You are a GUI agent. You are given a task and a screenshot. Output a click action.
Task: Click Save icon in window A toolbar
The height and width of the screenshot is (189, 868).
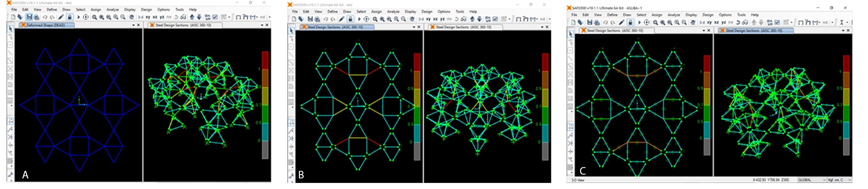coord(29,17)
